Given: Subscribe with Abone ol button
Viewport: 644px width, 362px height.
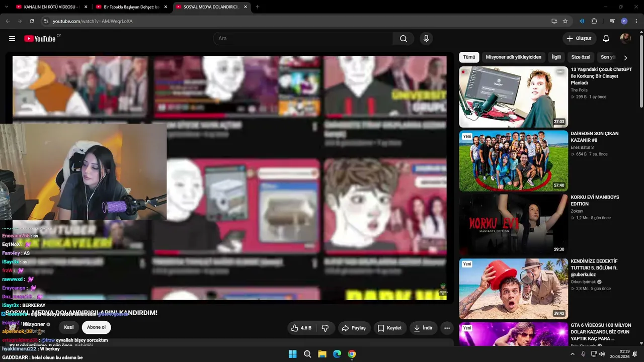Looking at the screenshot, I should coord(96,327).
